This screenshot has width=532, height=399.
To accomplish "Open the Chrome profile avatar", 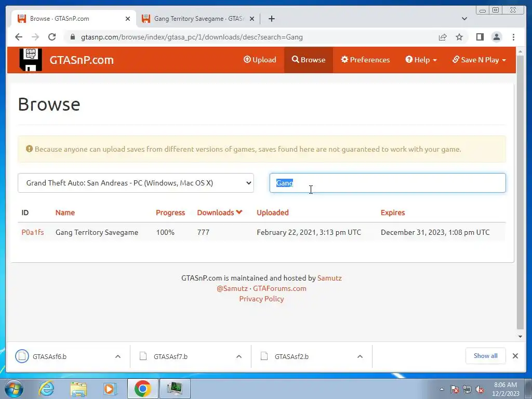I will click(x=496, y=37).
